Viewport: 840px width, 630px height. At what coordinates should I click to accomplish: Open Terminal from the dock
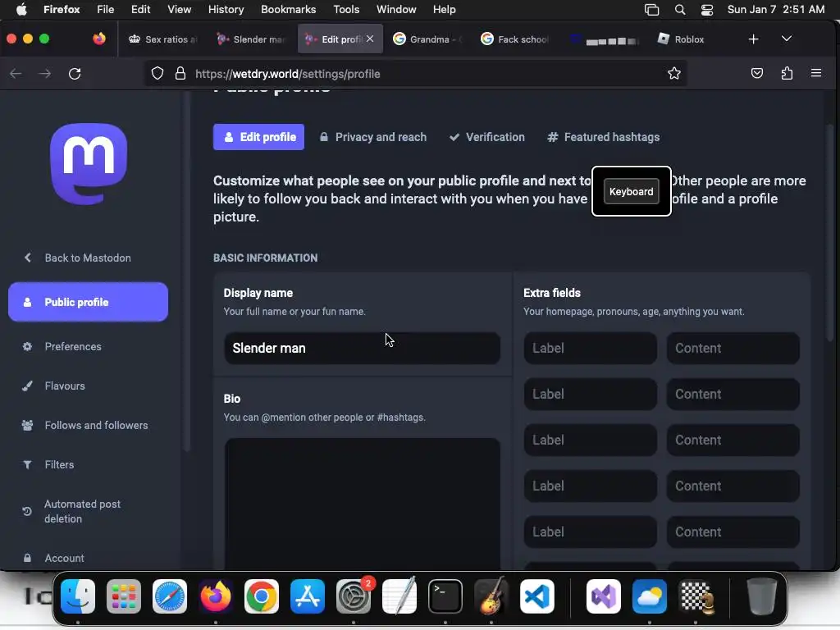coord(445,596)
